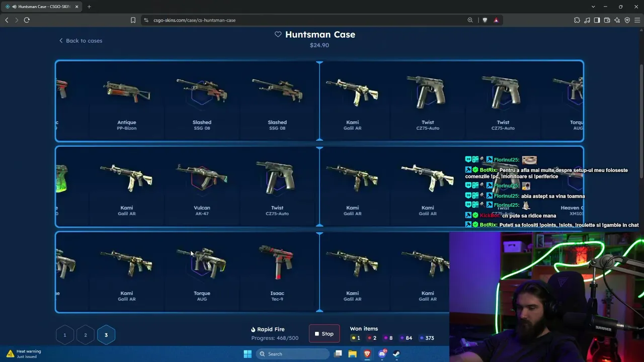Open a new browser tab
Viewport: 644px width, 362px height.
89,7
